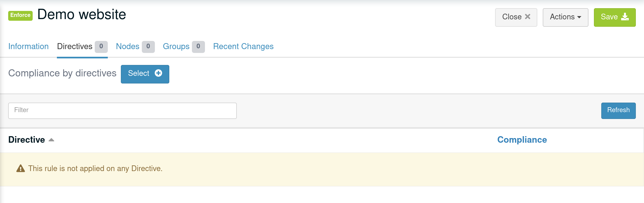Open the Recent Changes tab

(243, 46)
